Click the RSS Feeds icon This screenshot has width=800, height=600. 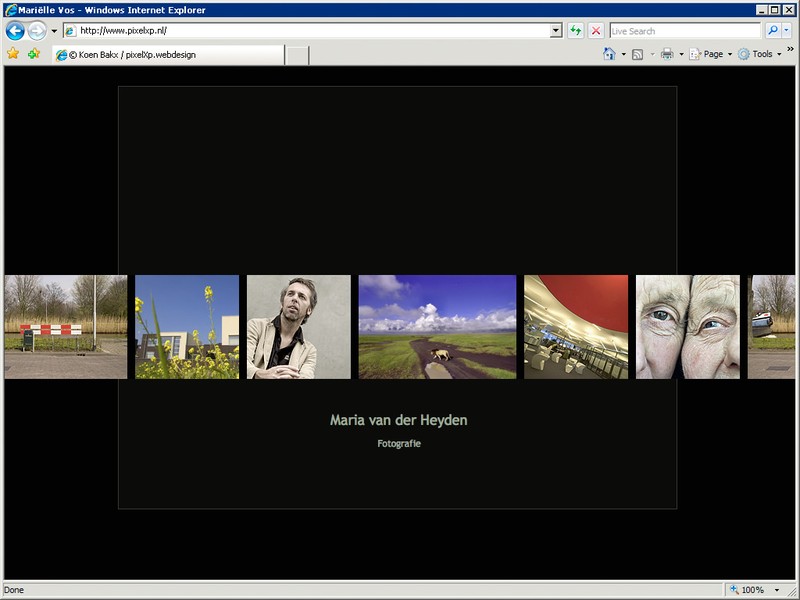coord(637,54)
